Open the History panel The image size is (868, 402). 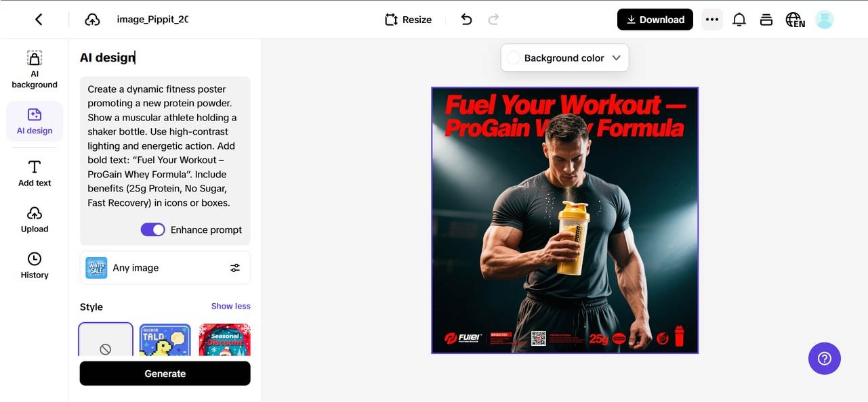[x=35, y=265]
